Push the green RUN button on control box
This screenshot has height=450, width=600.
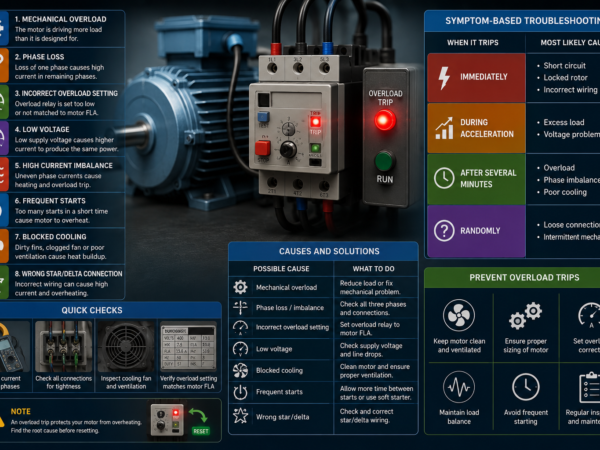[x=384, y=161]
